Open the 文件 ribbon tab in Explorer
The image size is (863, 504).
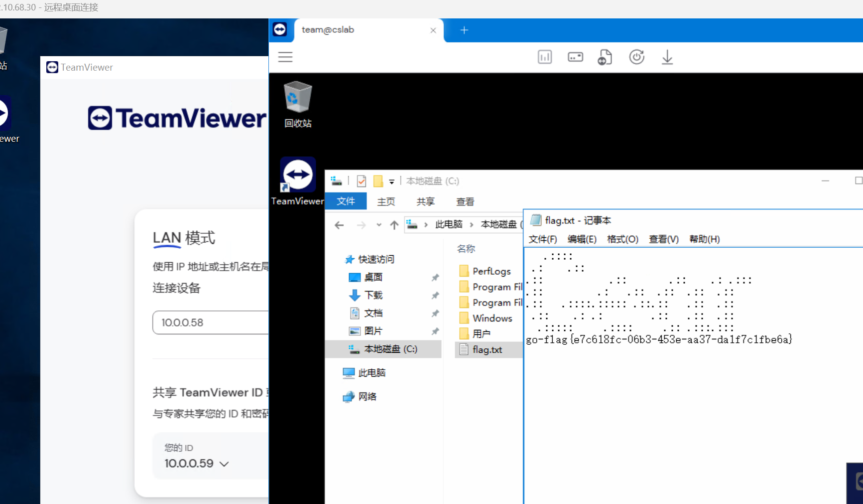pos(346,202)
